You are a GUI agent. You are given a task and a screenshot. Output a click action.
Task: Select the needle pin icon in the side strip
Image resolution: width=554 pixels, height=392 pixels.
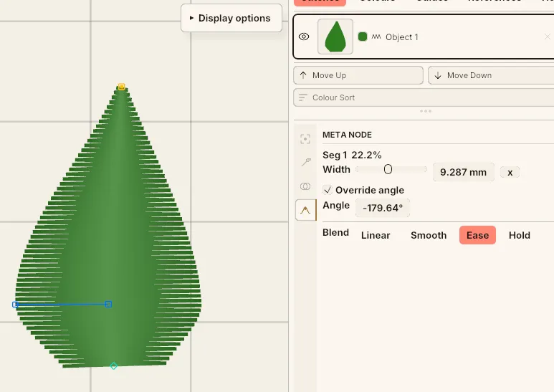(305, 162)
